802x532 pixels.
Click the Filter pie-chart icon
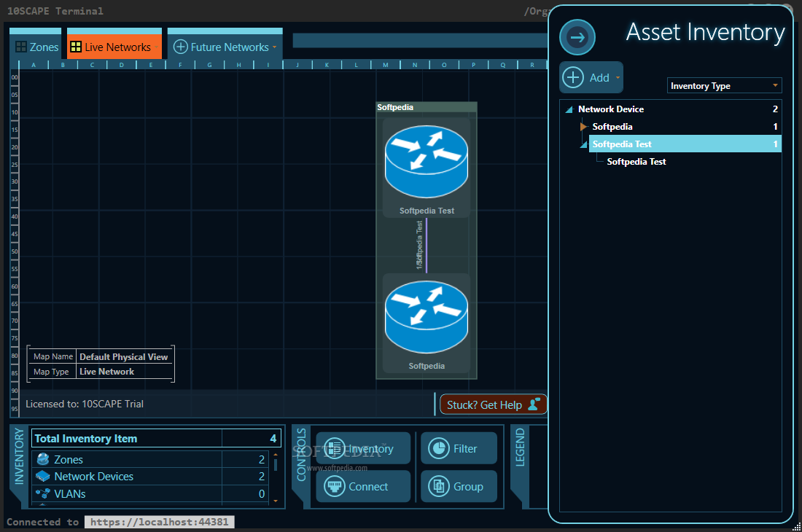click(x=439, y=448)
